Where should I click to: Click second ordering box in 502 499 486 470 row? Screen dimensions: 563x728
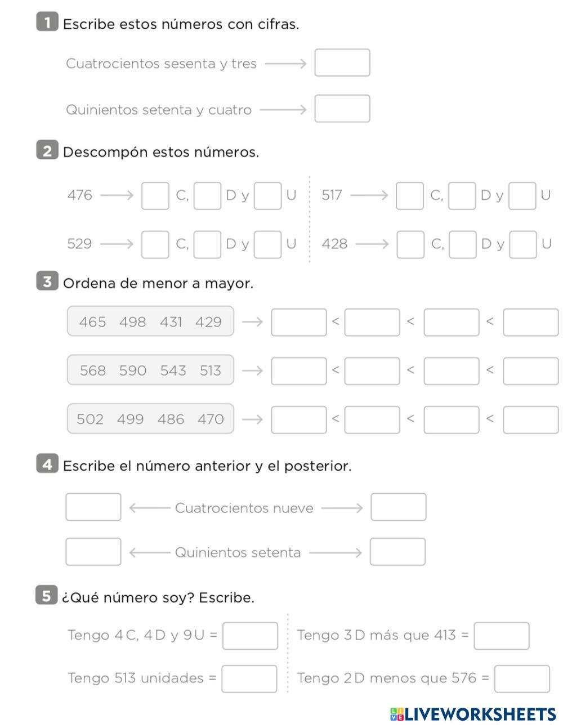[x=372, y=419]
